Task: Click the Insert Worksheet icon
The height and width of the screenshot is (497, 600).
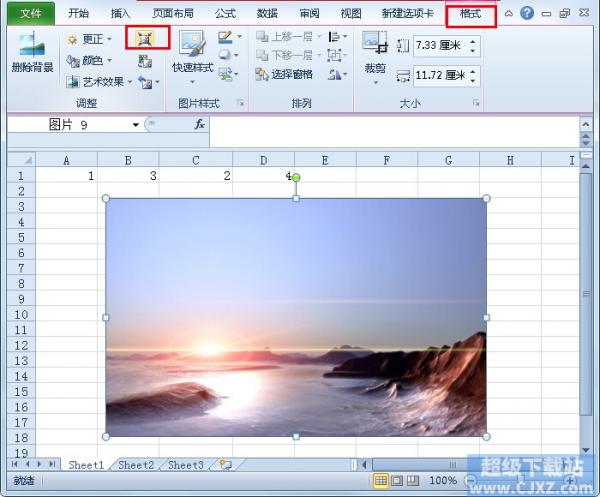Action: tap(226, 465)
